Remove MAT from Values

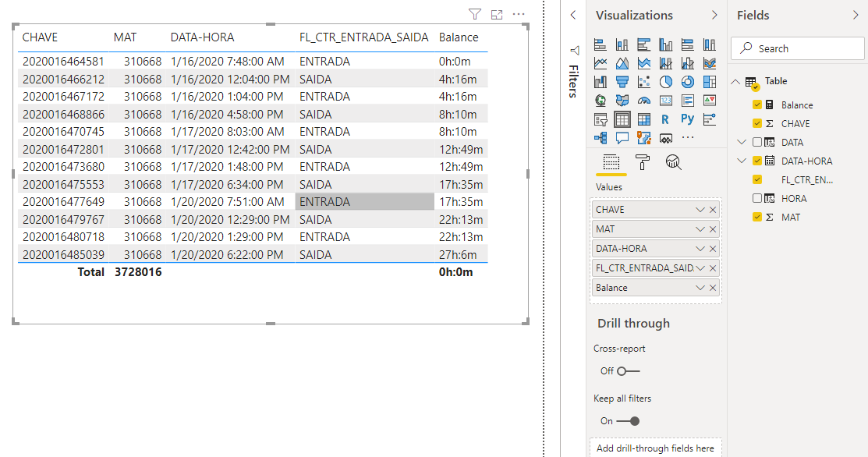pos(713,229)
